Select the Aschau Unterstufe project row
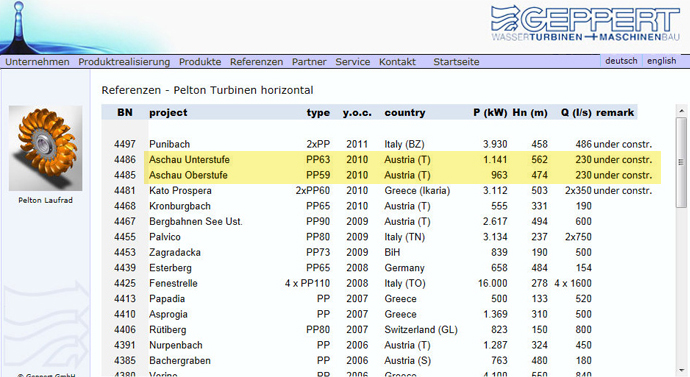This screenshot has width=690, height=377. tap(402, 160)
